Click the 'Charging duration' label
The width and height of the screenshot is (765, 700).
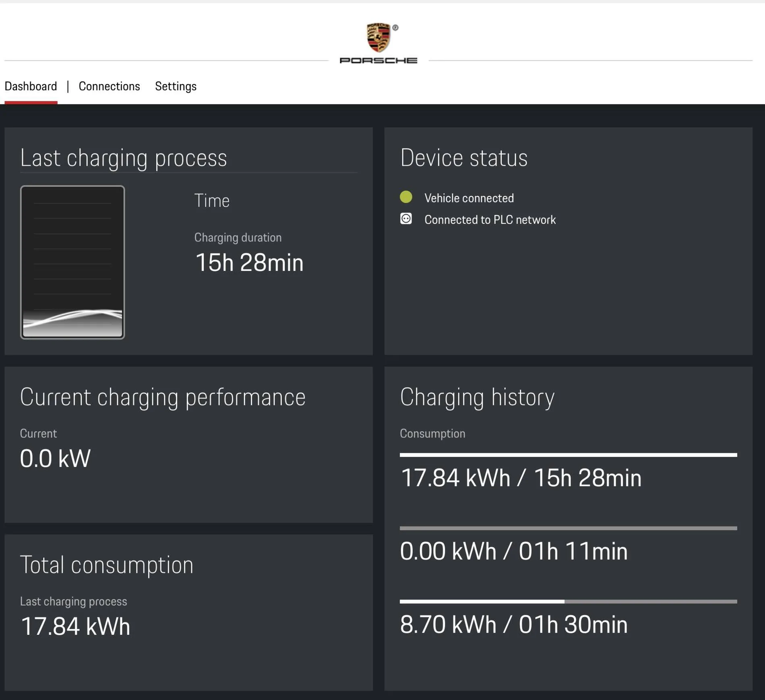238,237
